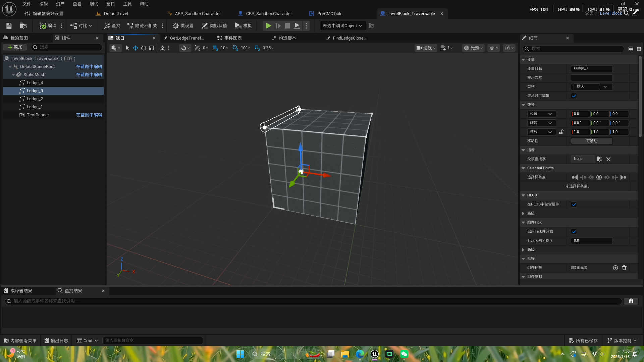
Task: Select the translate move tool in viewport
Action: pyautogui.click(x=136, y=48)
